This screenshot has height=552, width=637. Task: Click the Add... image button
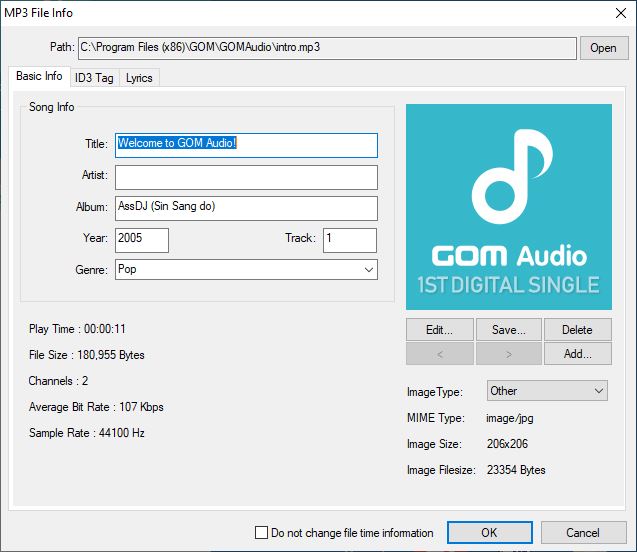[x=577, y=354]
